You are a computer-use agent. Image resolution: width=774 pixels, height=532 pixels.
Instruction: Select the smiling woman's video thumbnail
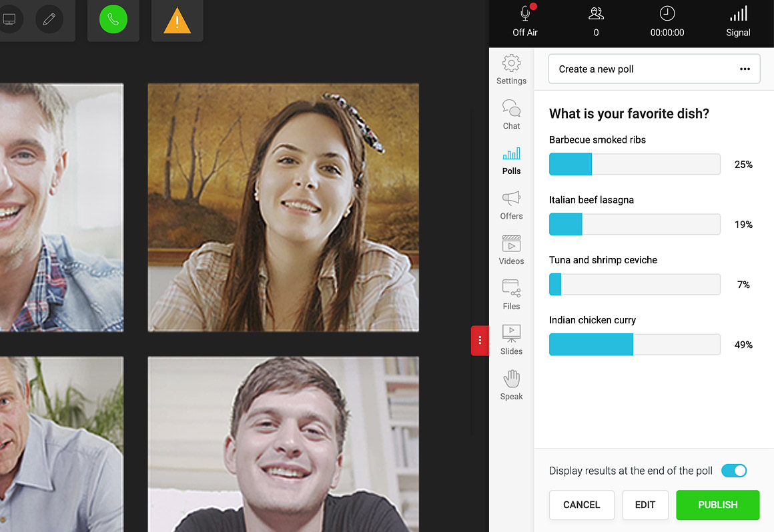coord(283,207)
